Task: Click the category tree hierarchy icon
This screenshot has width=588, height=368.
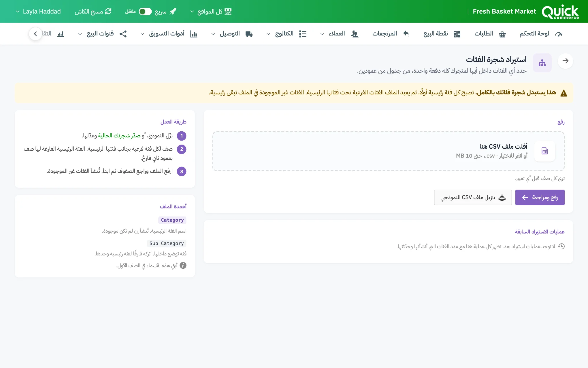Action: coord(542,63)
